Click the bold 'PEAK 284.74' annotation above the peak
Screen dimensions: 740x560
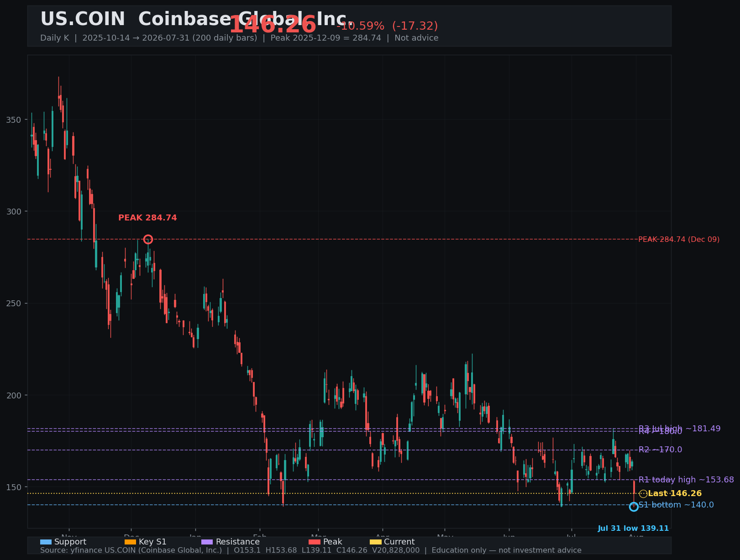(x=147, y=218)
